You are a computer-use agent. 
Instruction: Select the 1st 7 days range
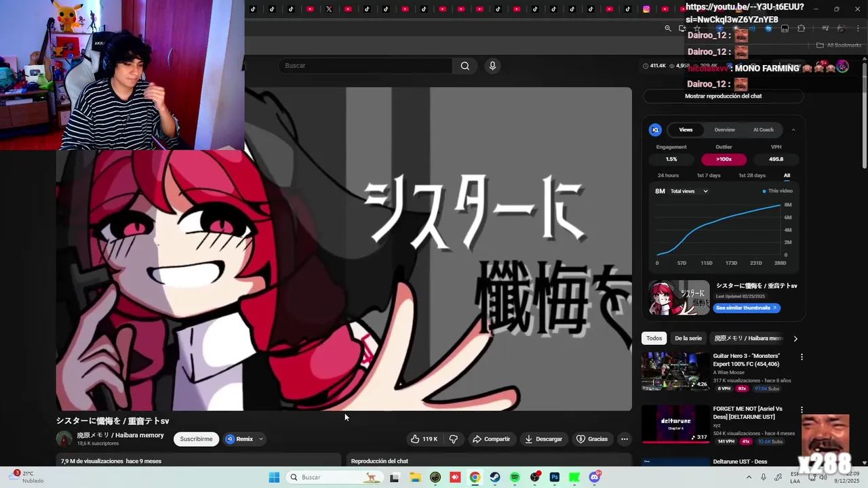click(709, 176)
